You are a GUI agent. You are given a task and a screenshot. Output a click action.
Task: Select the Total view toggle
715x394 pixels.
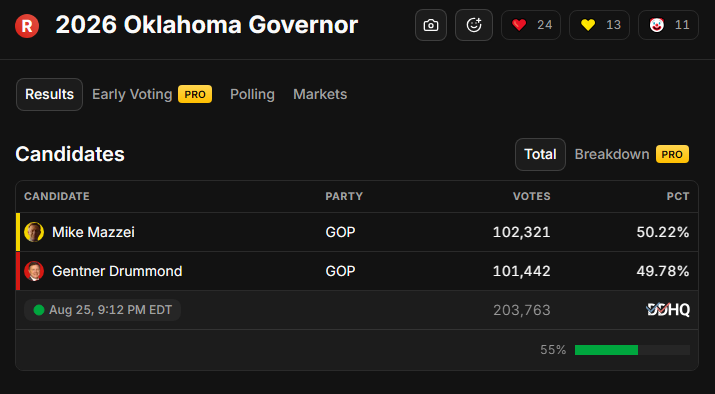540,155
